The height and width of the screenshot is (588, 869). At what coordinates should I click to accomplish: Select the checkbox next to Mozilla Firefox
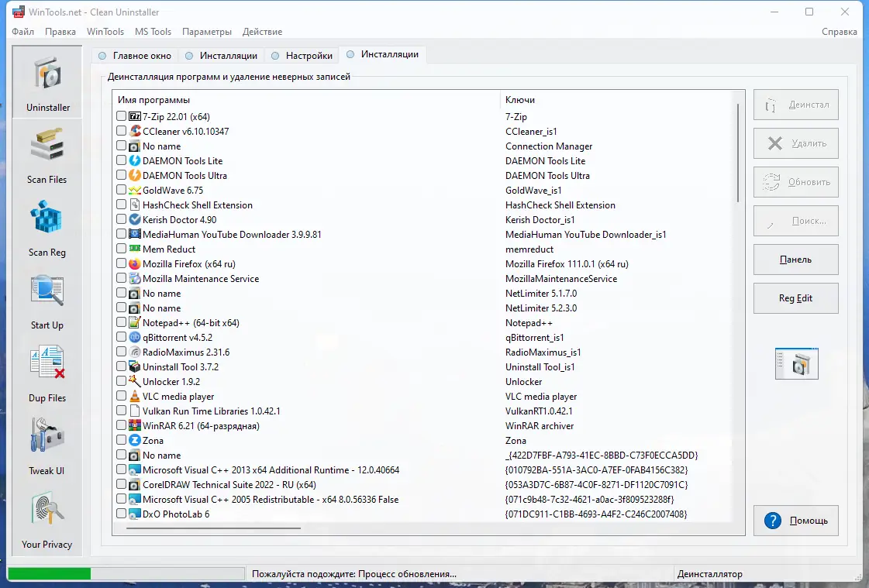coord(121,263)
